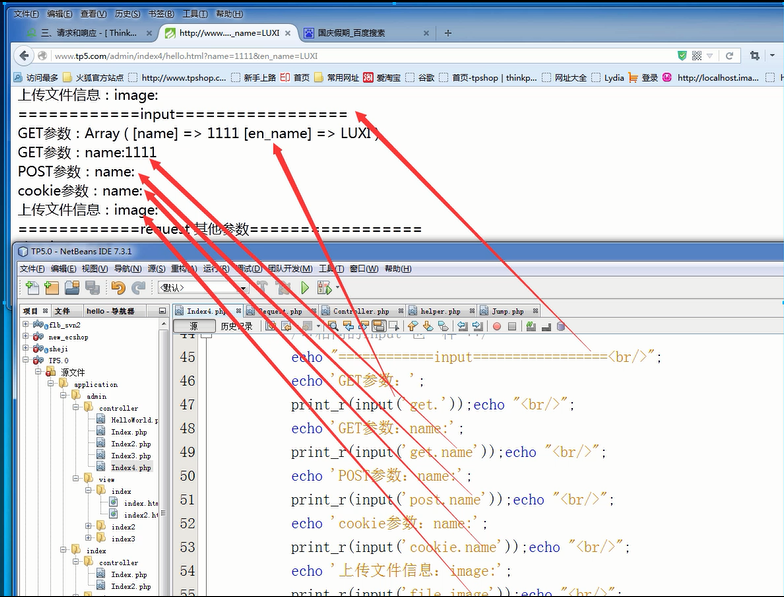This screenshot has height=597, width=784.
Task: Toggle the Rectangular Selection icon in editor toolbar
Action: coord(394,326)
